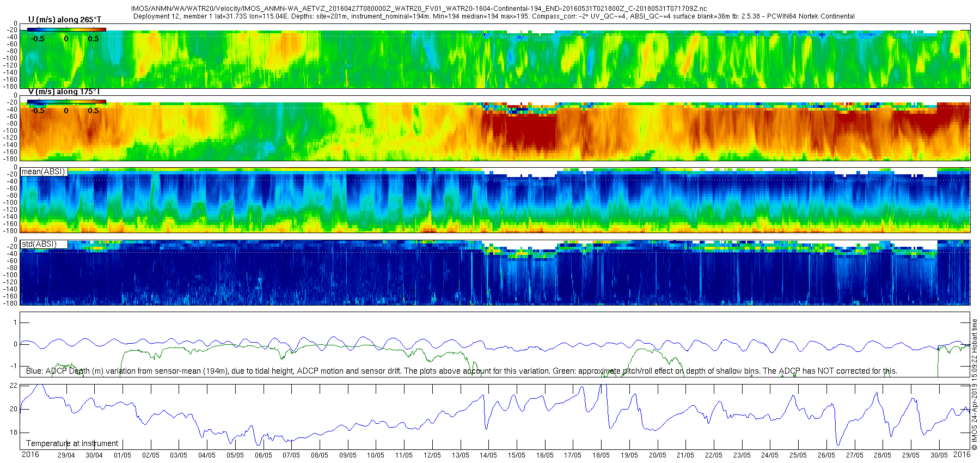Click the '07/05' date tick label

pos(291,455)
